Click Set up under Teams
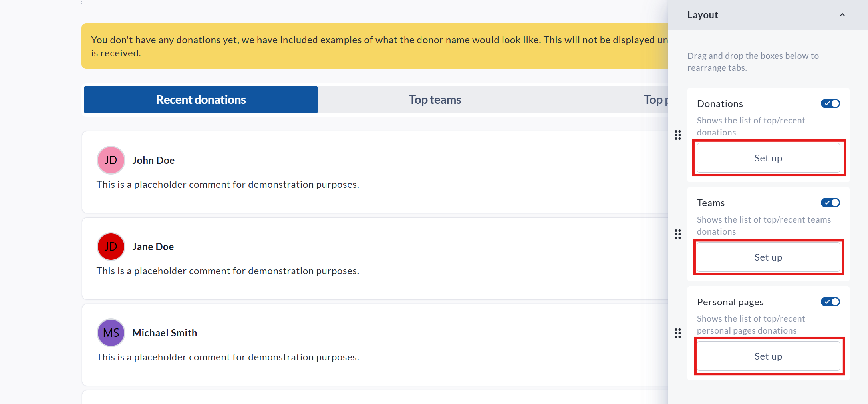The height and width of the screenshot is (404, 868). coord(768,257)
